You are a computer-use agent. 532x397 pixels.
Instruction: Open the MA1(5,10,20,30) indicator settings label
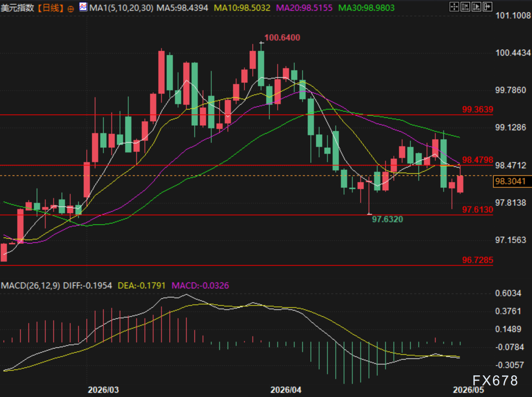(x=121, y=8)
